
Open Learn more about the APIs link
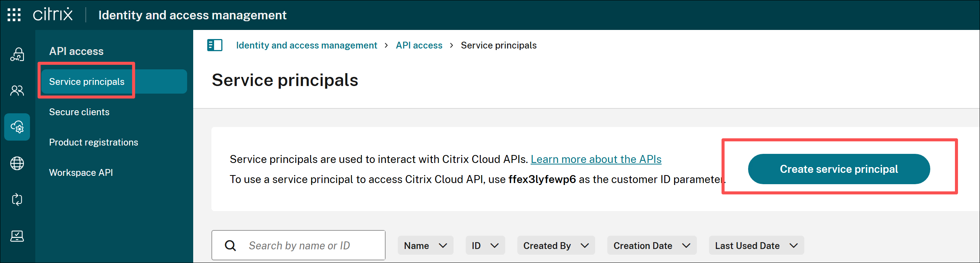point(596,159)
